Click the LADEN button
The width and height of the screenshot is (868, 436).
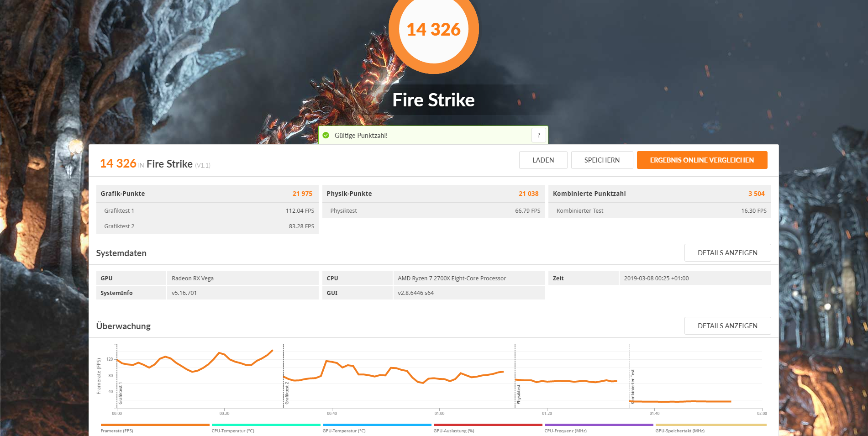pos(543,160)
